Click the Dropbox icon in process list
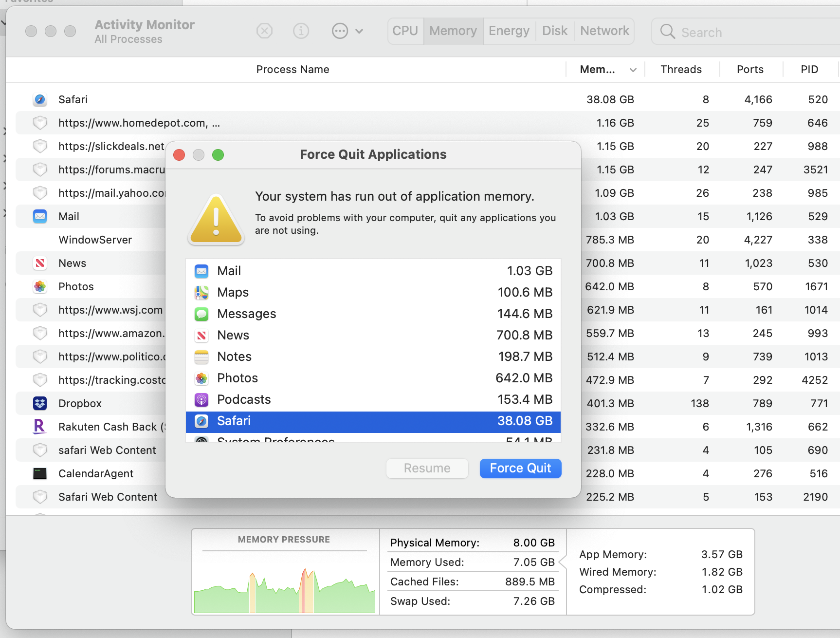This screenshot has width=840, height=638. [40, 403]
